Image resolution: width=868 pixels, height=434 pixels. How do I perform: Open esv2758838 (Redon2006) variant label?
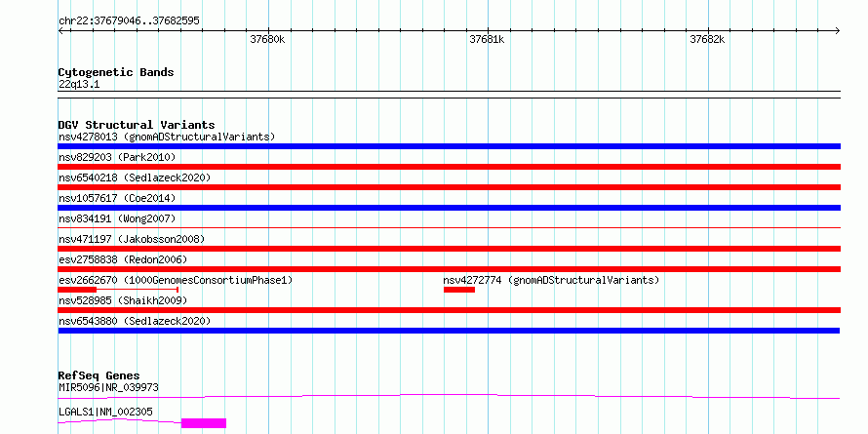click(123, 259)
